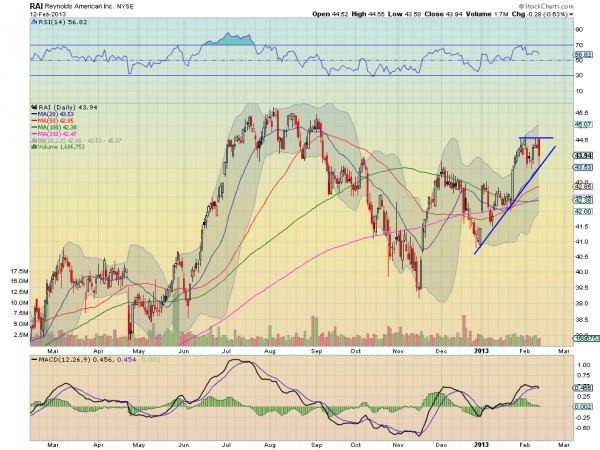Click the volume axis label 17.5M

[20, 271]
